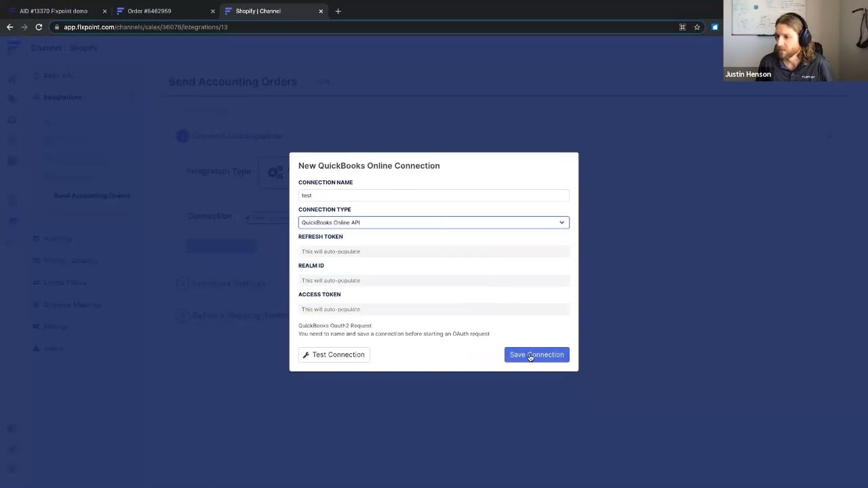Image resolution: width=868 pixels, height=488 pixels.
Task: Switch to AID #13370 Fxpoint demo tab
Action: [x=54, y=11]
